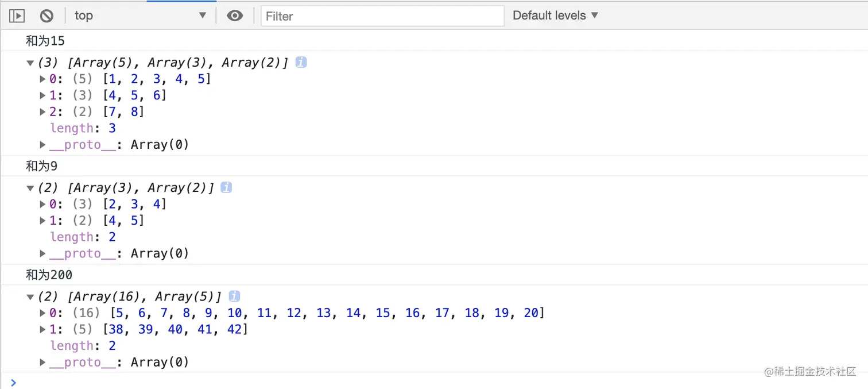Collapse the [Array(3), Array(2)] output
This screenshot has height=389, width=868.
(x=30, y=188)
